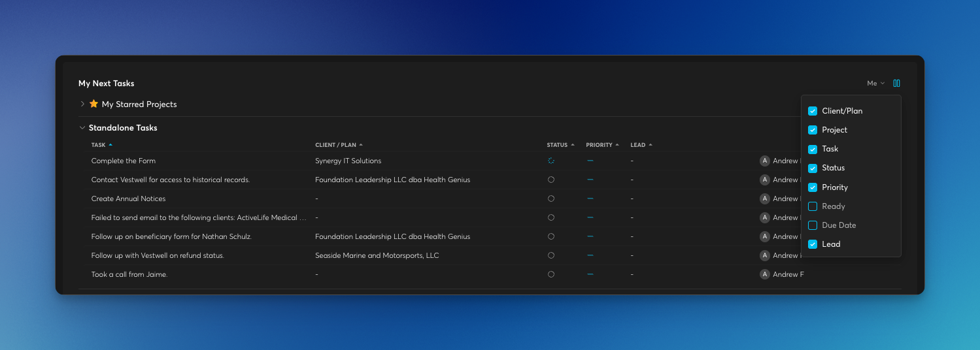Enable the Ready column checkbox
The height and width of the screenshot is (350, 980).
coord(813,206)
